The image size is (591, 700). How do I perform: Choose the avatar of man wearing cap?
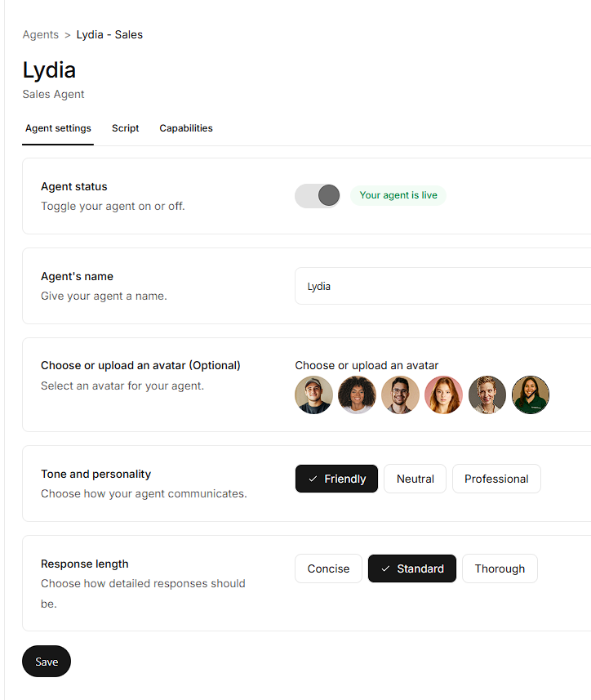[313, 395]
